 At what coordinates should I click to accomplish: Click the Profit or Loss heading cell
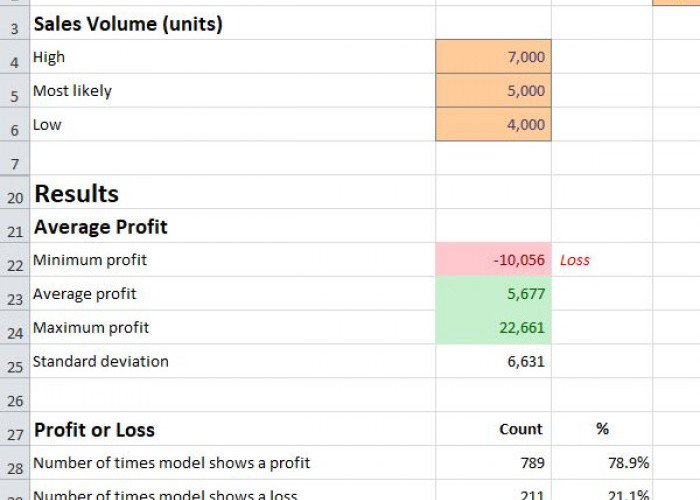click(94, 430)
